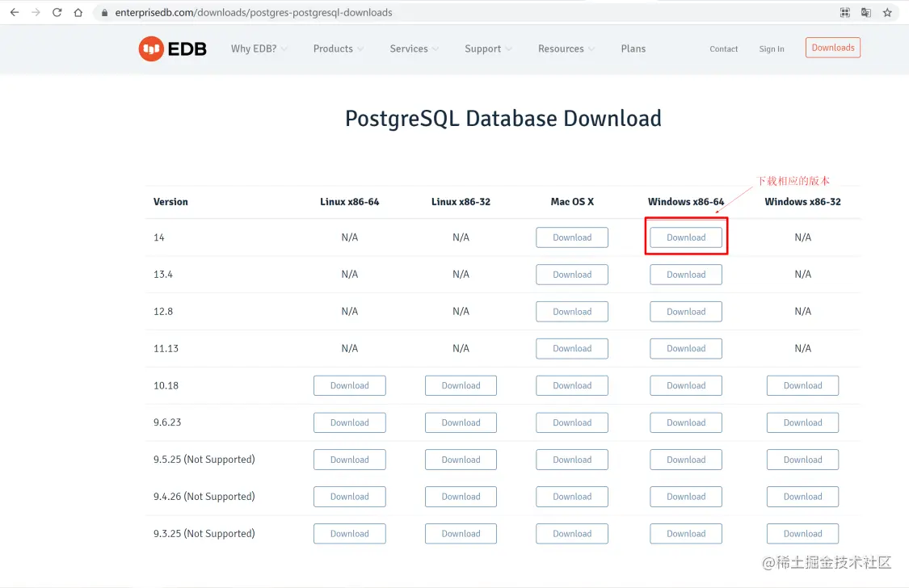Click the Sign In link
The height and width of the screenshot is (588, 909).
pyautogui.click(x=772, y=49)
